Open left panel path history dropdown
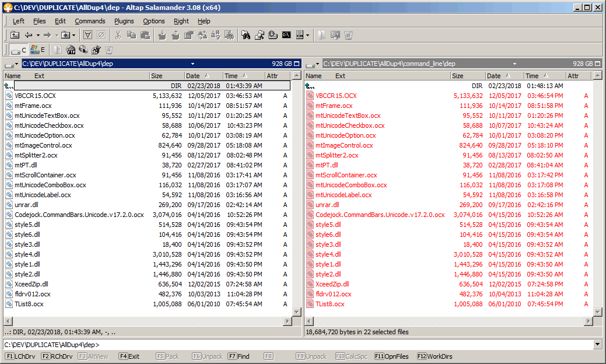 click(192, 64)
